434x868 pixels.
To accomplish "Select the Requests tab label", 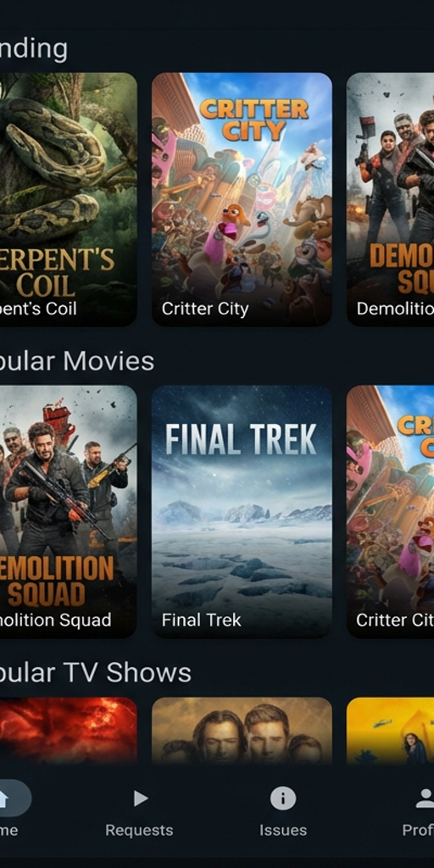I will click(x=139, y=831).
